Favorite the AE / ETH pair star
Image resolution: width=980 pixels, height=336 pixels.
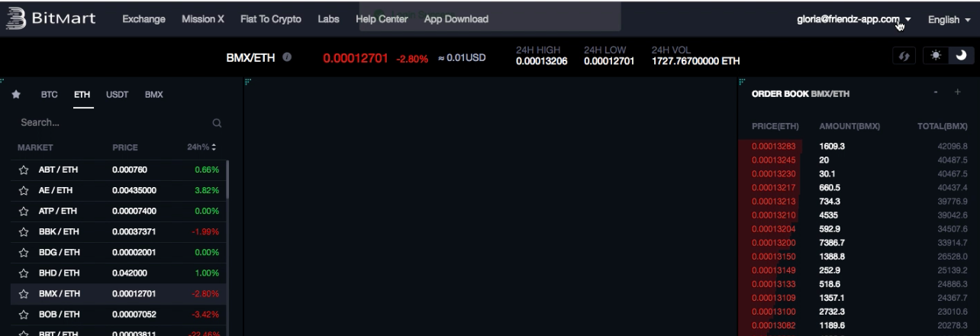[23, 190]
